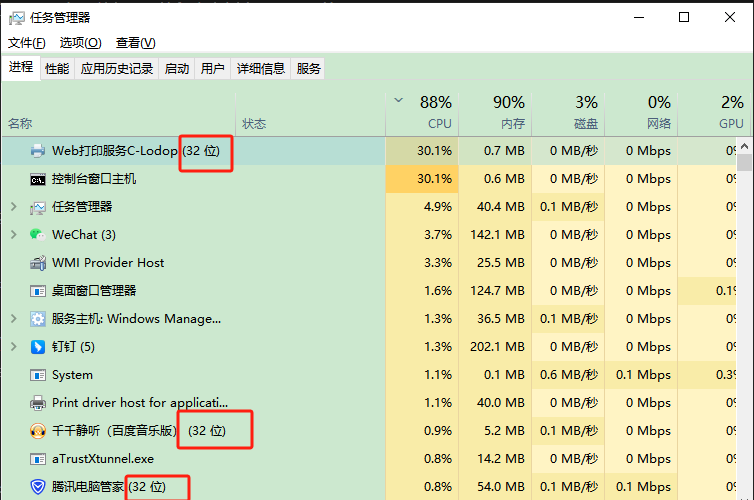Viewport: 754px width, 500px height.
Task: Click the sort arrow above the CPU column
Action: [399, 100]
